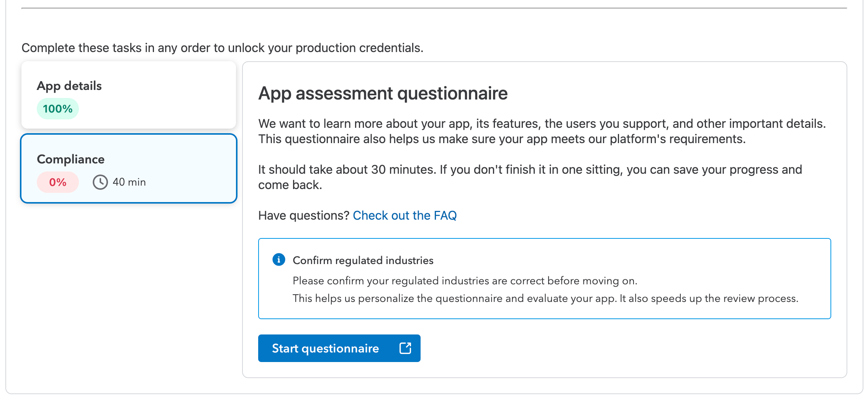Click the 'This questionnaire also helps us' sentence
Screen dimensions: 868x398
502,139
